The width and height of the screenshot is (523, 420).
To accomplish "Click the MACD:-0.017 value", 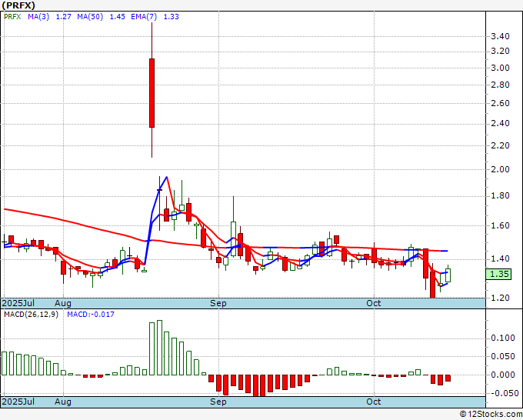I will click(x=91, y=315).
